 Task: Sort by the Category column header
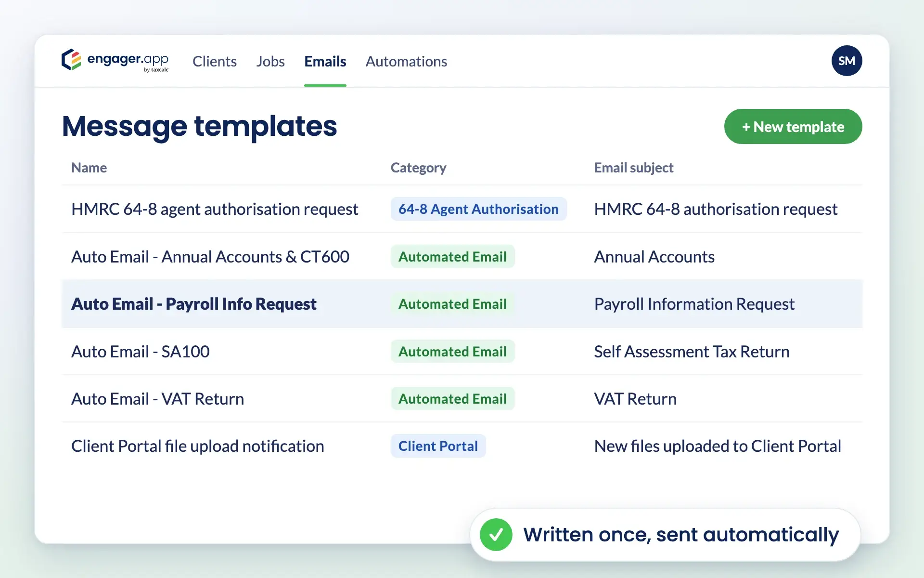click(418, 168)
